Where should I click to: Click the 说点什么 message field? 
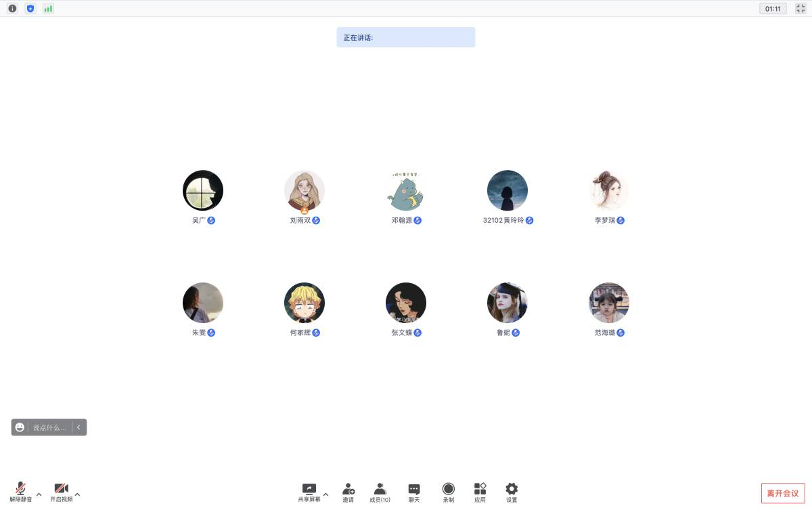pyautogui.click(x=49, y=427)
